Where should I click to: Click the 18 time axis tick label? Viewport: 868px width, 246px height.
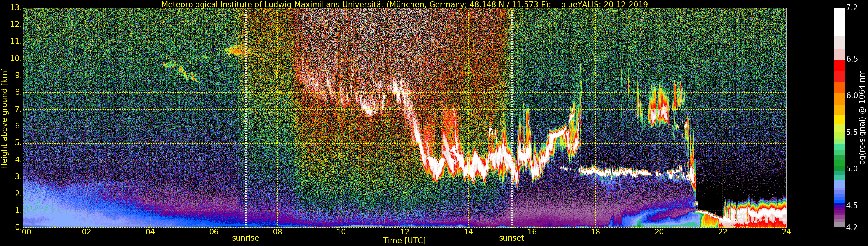[595, 232]
